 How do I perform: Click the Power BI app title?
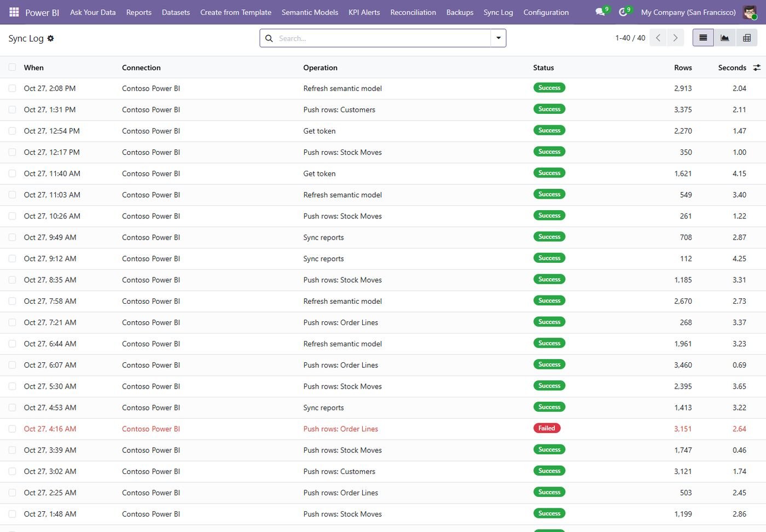tap(42, 12)
